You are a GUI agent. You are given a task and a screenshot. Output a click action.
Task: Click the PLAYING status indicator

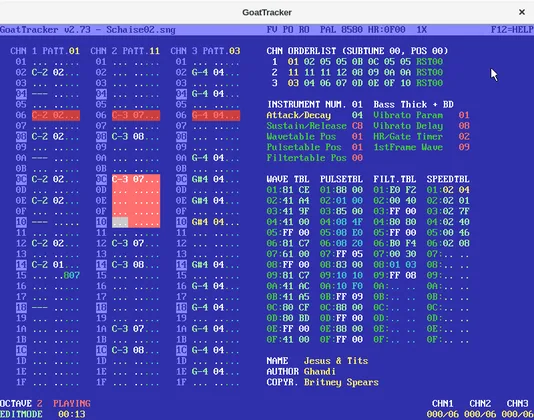coord(72,404)
